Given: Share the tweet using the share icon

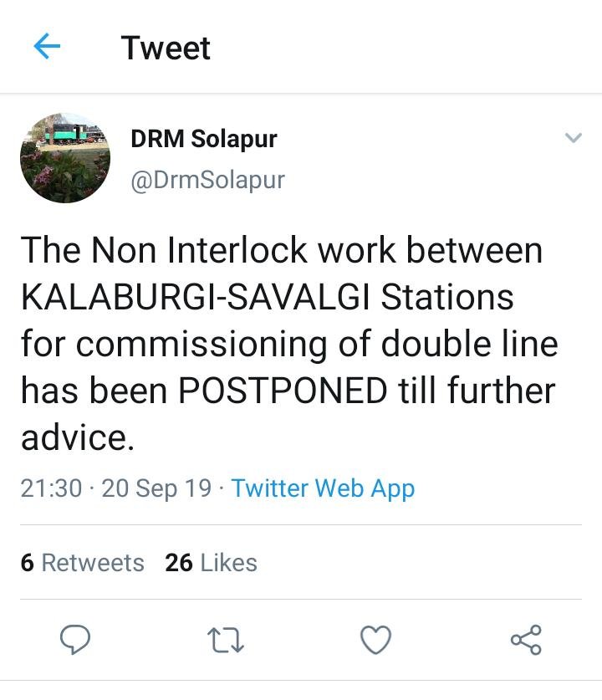Looking at the screenshot, I should 526,641.
